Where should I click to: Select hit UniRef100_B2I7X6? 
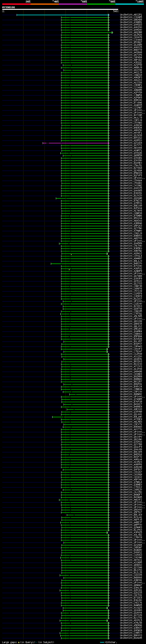click(x=131, y=618)
